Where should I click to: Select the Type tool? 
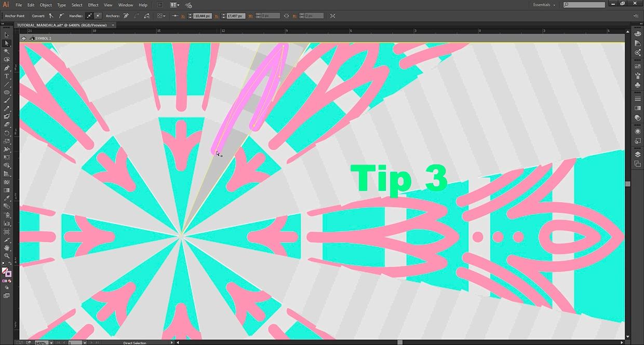point(7,76)
